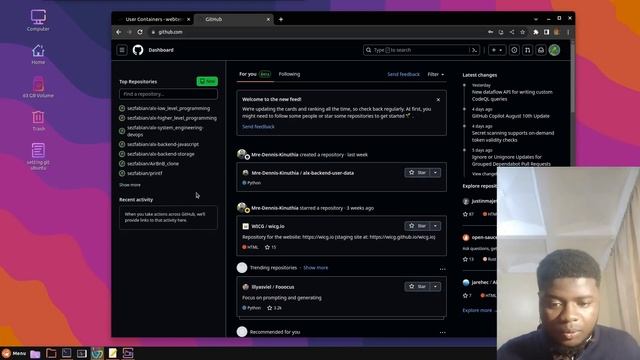Viewport: 640px width, 360px height.
Task: Click Send feedback link in welcome banner
Action: [258, 127]
